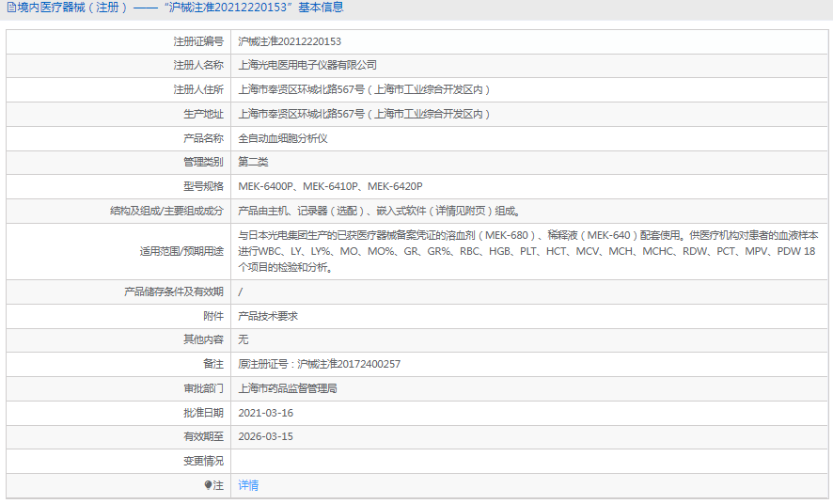The image size is (833, 504).
Task: Click registration number 沪械注准20212220153 in the table
Action: pos(290,41)
